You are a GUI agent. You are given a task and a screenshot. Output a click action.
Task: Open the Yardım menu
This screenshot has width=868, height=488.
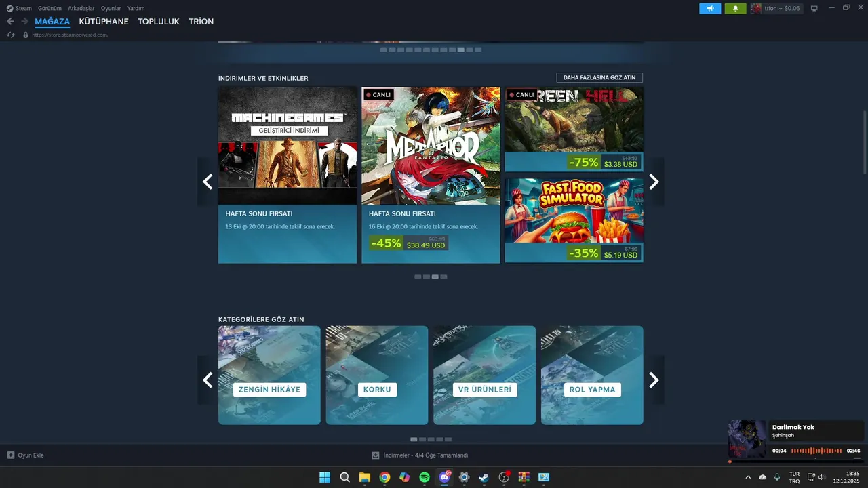(x=136, y=8)
